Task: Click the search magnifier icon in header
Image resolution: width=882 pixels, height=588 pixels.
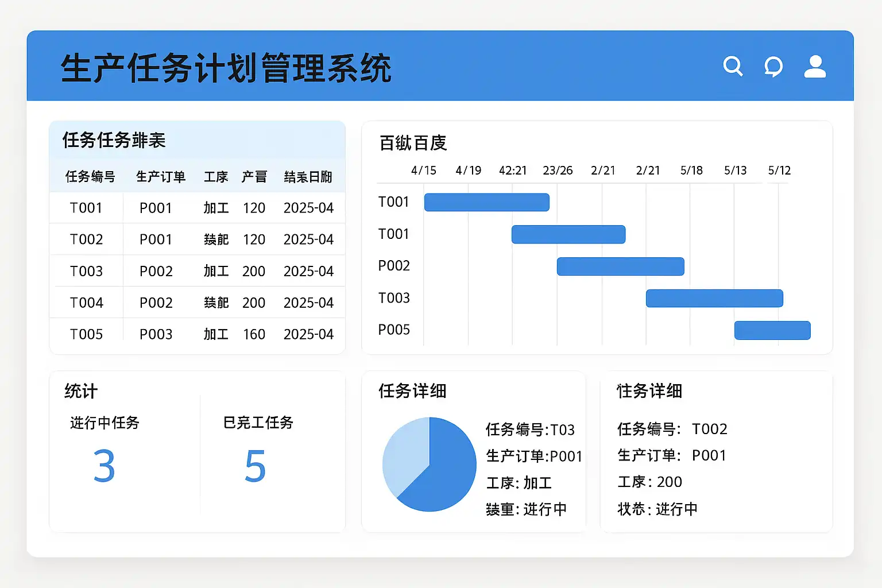Action: (733, 66)
